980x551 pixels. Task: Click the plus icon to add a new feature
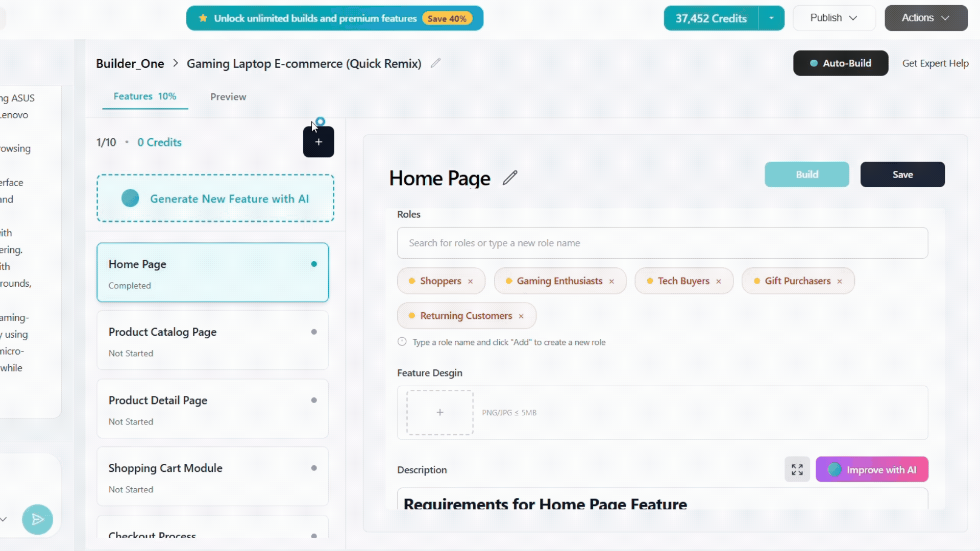318,142
